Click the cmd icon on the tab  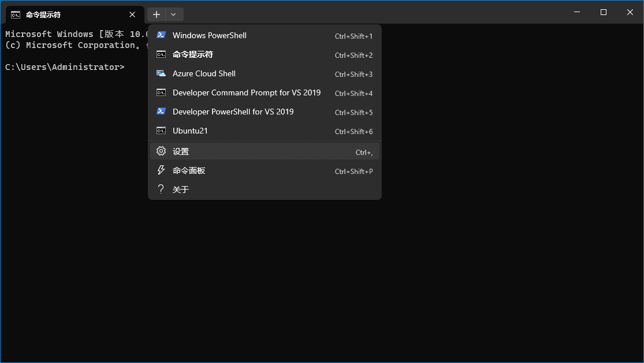click(16, 15)
